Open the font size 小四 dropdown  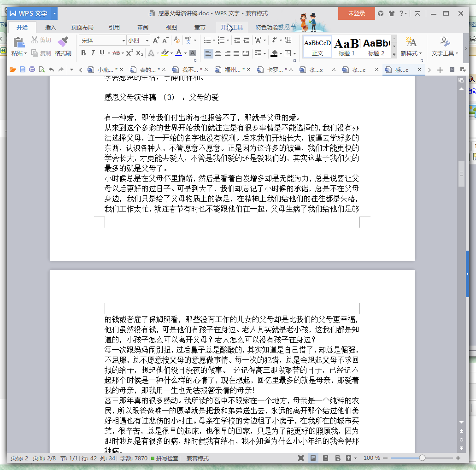[147, 41]
